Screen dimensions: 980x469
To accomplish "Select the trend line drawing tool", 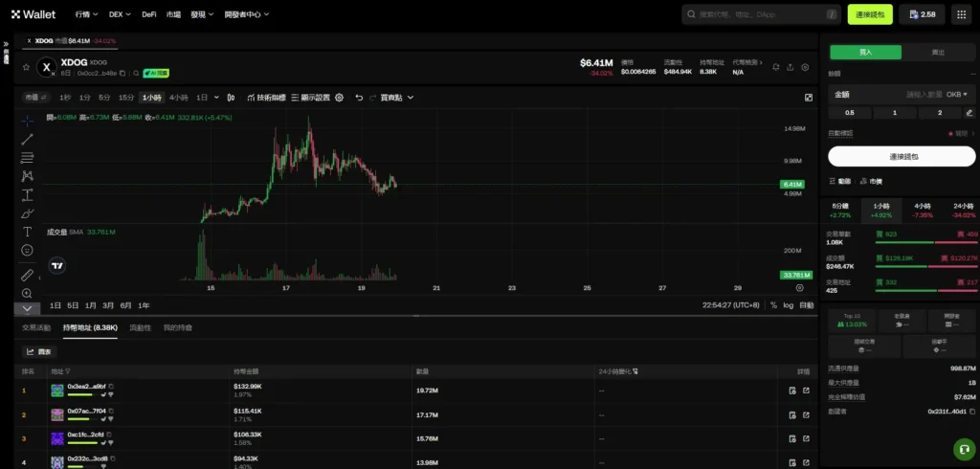I will [x=27, y=140].
